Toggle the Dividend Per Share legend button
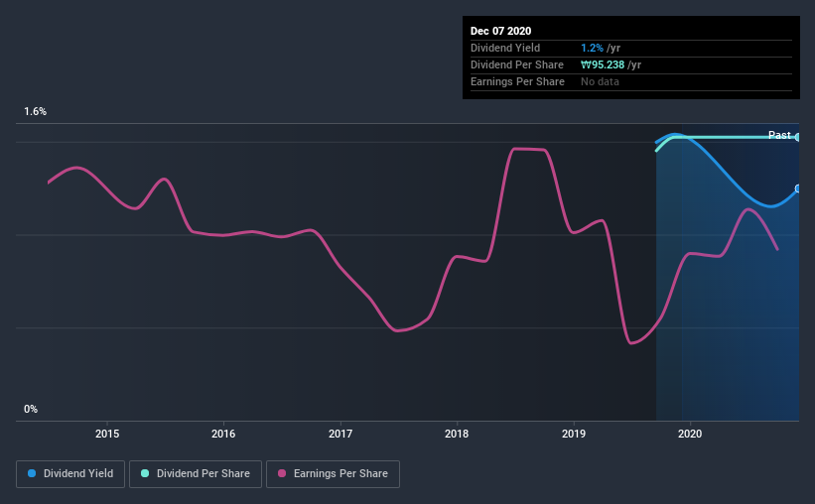Screen dimensions: 815x504 196,474
